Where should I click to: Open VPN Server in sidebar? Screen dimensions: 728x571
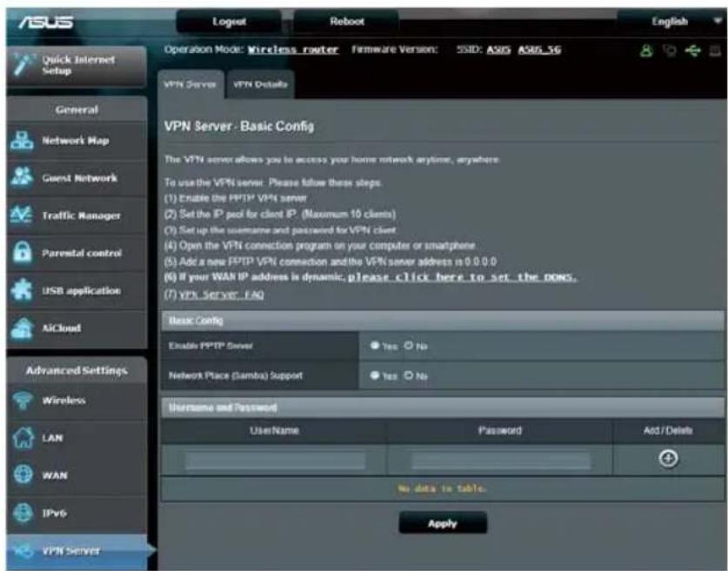77,551
